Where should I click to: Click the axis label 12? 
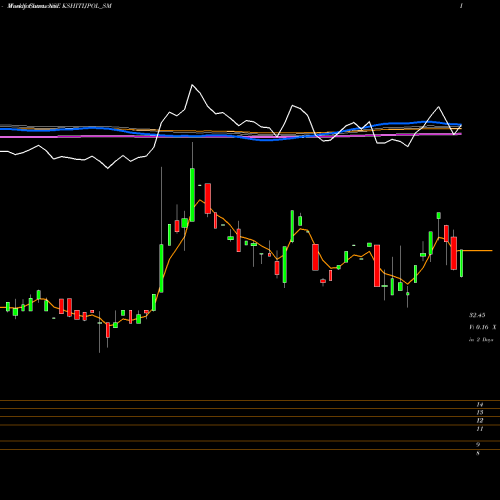[x=480, y=421]
